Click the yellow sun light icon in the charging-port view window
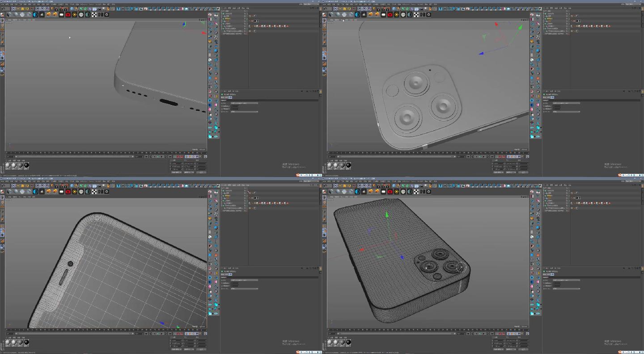Viewport: 644px width, 354px height. click(x=74, y=15)
